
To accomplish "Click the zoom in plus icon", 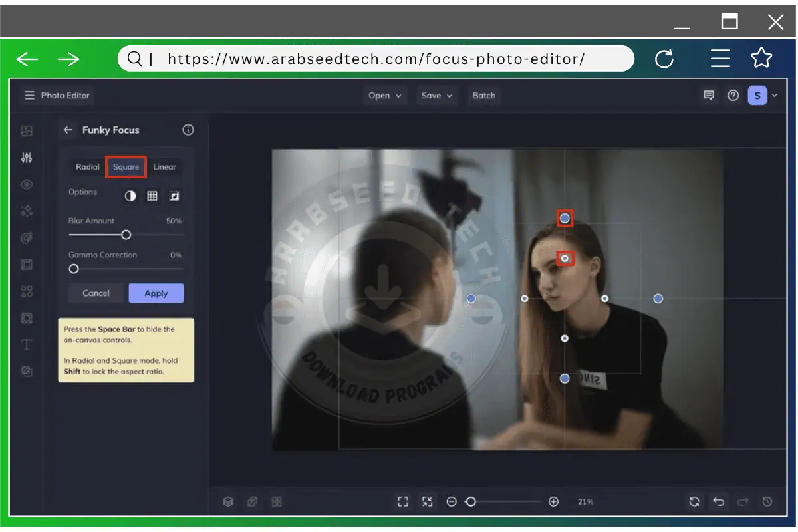I will click(x=553, y=502).
